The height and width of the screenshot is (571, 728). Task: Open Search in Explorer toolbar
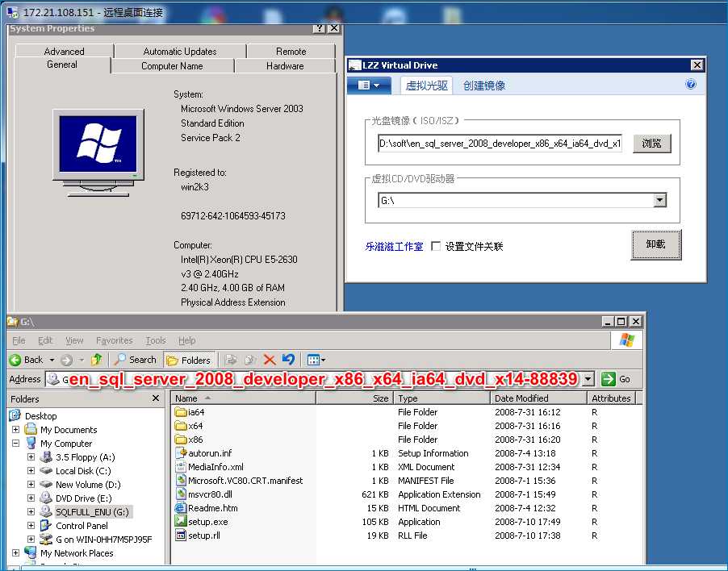click(135, 360)
